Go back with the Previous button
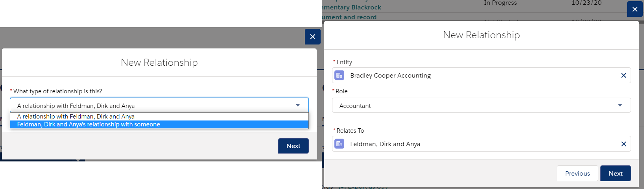The image size is (644, 189). [578, 173]
